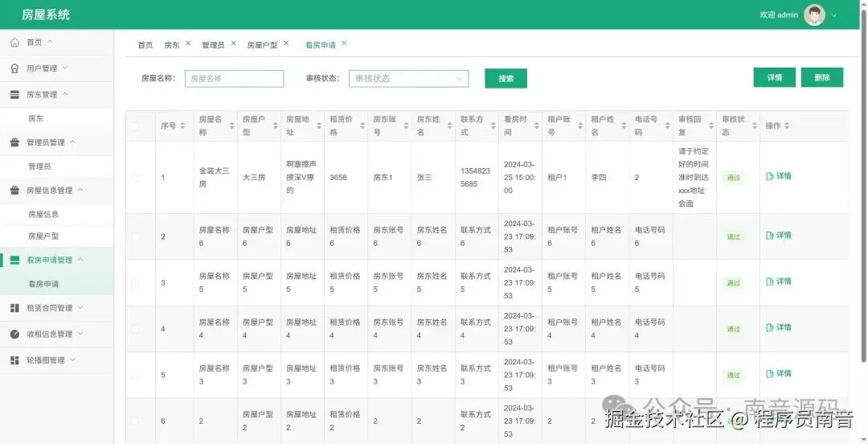Check the row 3 checkbox
The width and height of the screenshot is (868, 444).
pos(135,282)
